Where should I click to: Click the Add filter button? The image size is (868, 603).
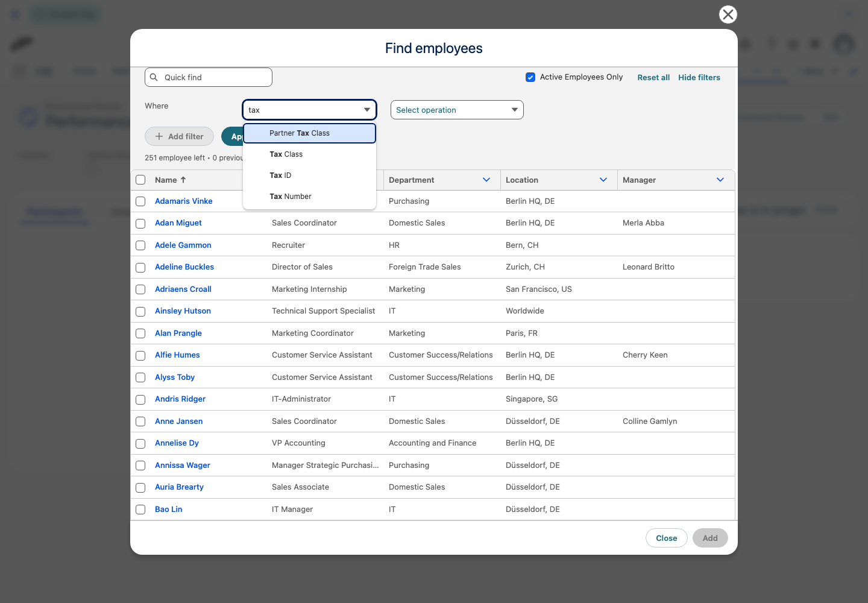coord(179,136)
